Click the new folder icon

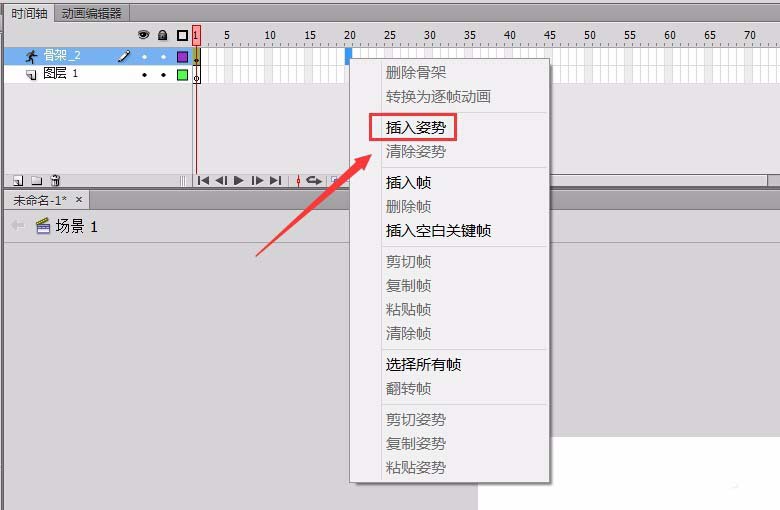37,181
